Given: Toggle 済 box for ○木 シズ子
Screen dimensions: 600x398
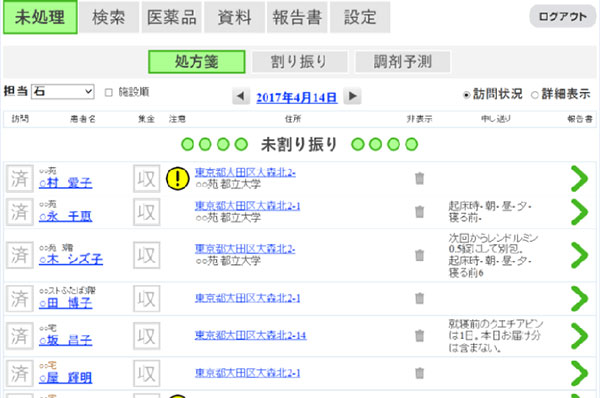Looking at the screenshot, I should click(x=20, y=255).
